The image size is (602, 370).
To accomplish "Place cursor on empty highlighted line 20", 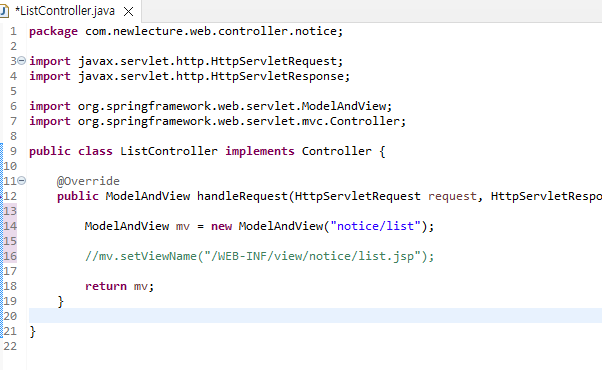I will tap(315, 315).
